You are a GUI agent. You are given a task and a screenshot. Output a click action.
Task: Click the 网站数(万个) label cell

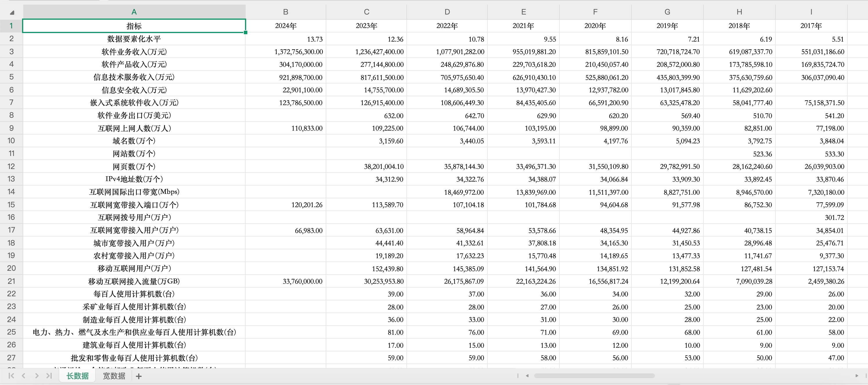pyautogui.click(x=134, y=154)
